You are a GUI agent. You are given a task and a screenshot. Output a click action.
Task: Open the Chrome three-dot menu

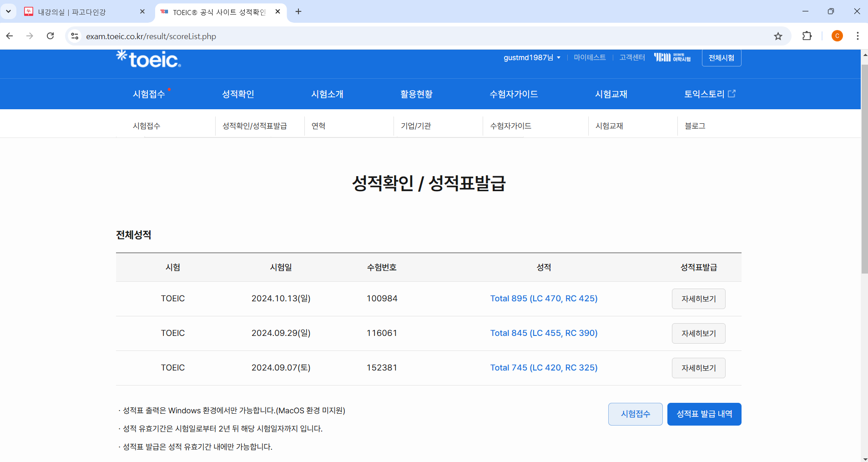[x=858, y=36]
